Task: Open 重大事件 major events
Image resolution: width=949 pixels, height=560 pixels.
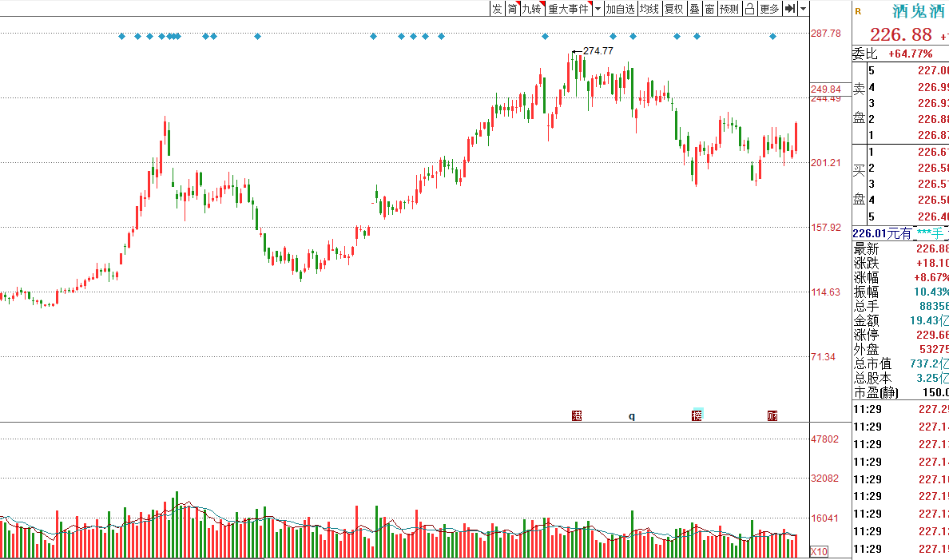Action: 569,9
